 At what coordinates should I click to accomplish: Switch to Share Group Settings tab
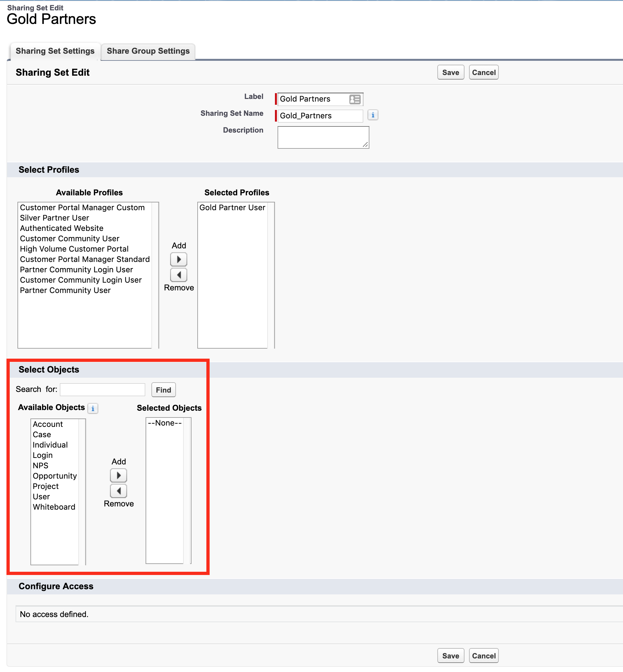[148, 51]
